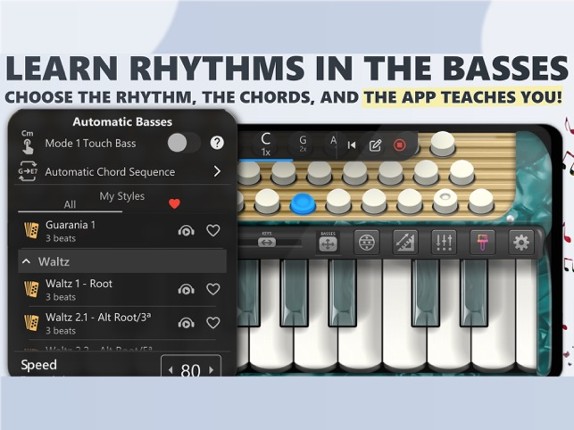Viewport: 574px width, 430px height.
Task: Click the Cm touch bass hand icon
Action: click(x=27, y=142)
